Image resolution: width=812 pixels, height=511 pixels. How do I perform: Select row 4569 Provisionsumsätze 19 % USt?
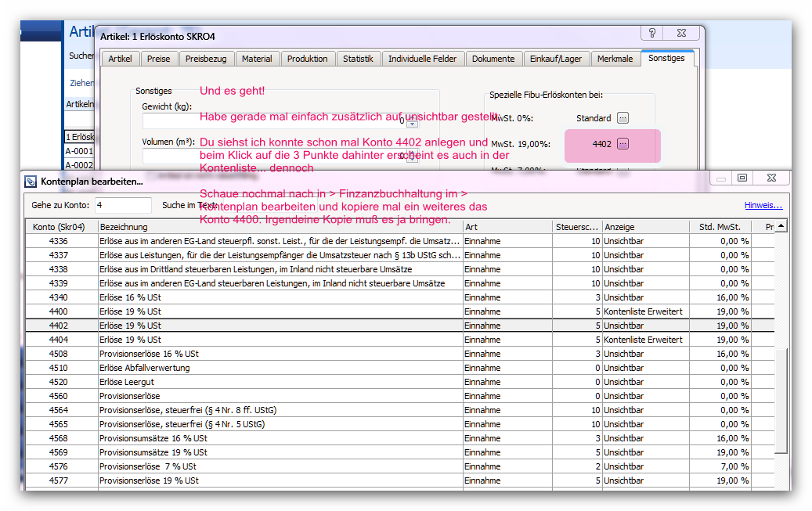(400, 452)
